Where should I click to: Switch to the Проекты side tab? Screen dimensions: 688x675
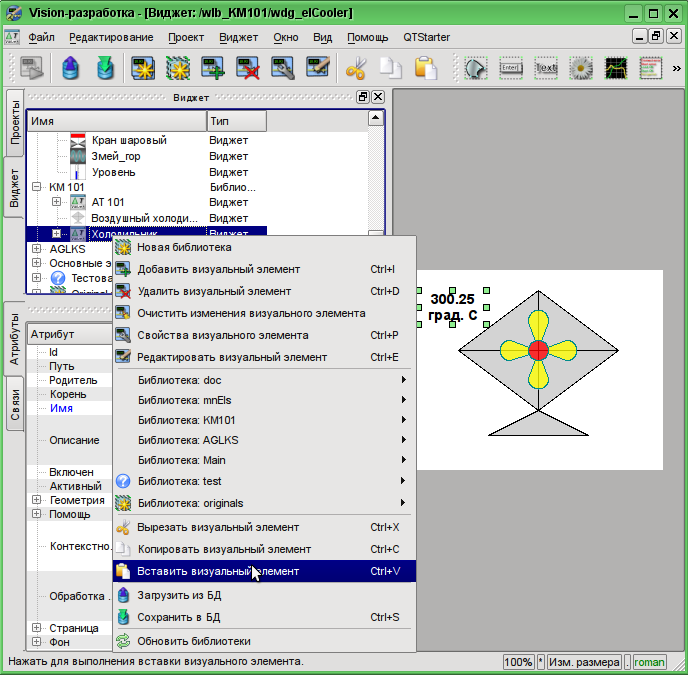click(14, 122)
